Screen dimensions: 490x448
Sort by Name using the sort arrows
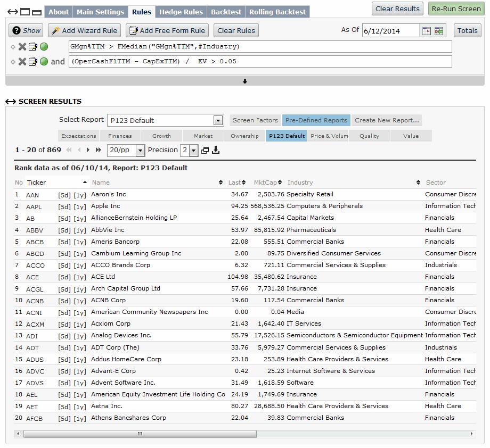pos(220,182)
